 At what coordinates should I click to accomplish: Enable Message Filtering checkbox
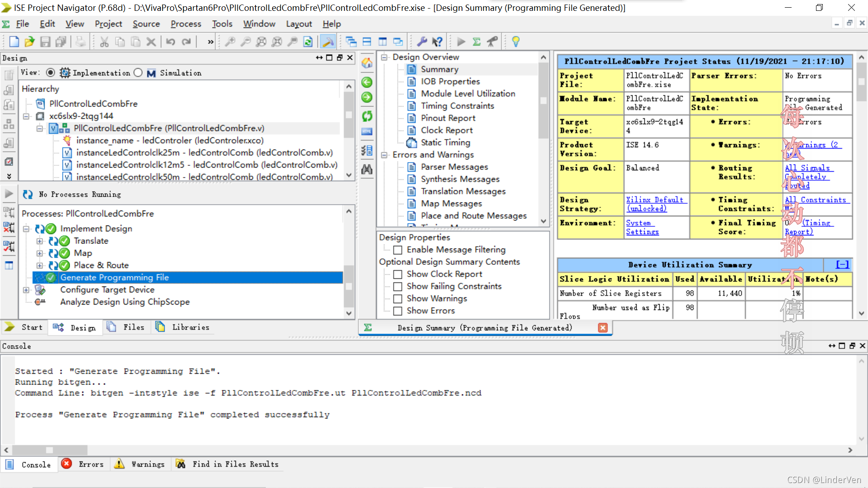398,250
